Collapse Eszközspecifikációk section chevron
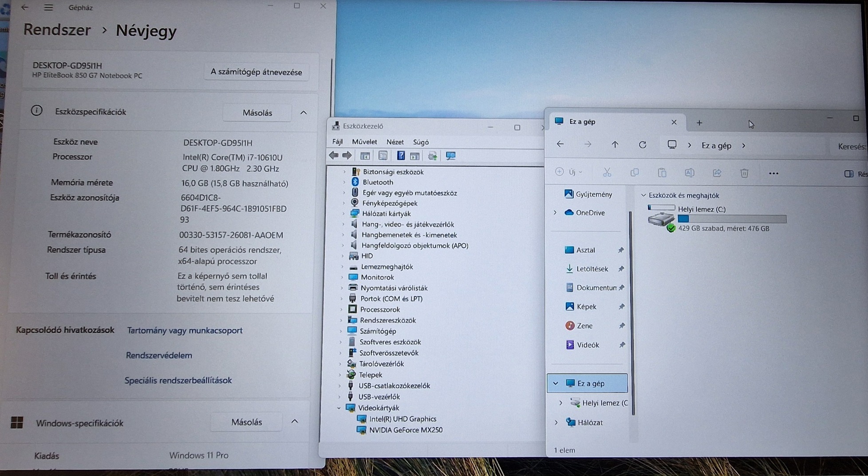The height and width of the screenshot is (476, 868). tap(304, 113)
